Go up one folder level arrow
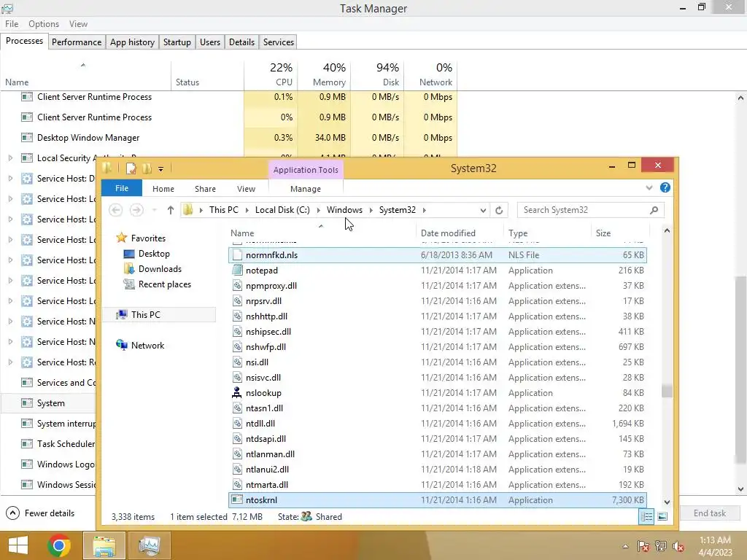Viewport: 747px width, 560px height. coord(170,210)
